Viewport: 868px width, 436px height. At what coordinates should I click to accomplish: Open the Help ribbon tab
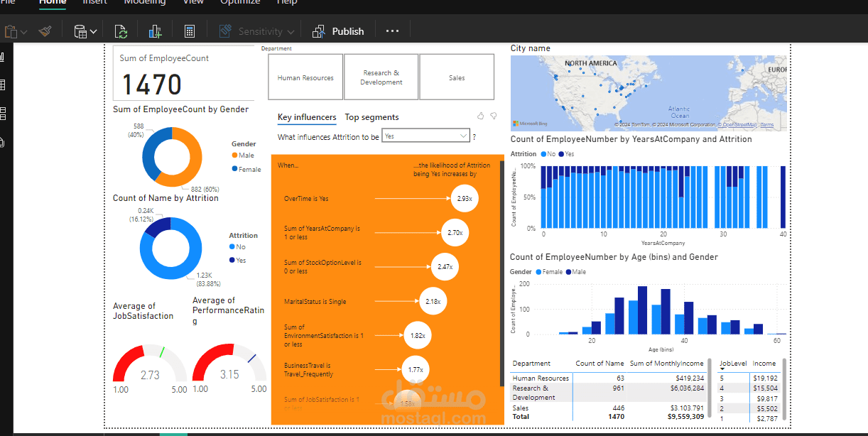click(287, 3)
